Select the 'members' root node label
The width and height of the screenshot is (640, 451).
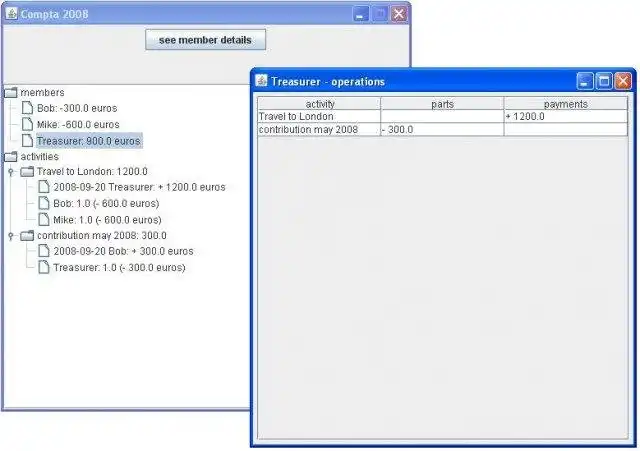[x=42, y=93]
